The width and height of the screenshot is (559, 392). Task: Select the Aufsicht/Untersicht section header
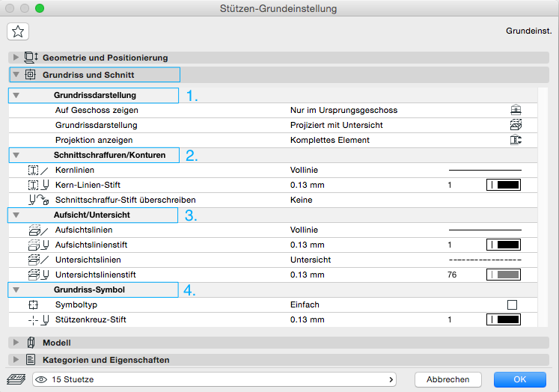94,215
